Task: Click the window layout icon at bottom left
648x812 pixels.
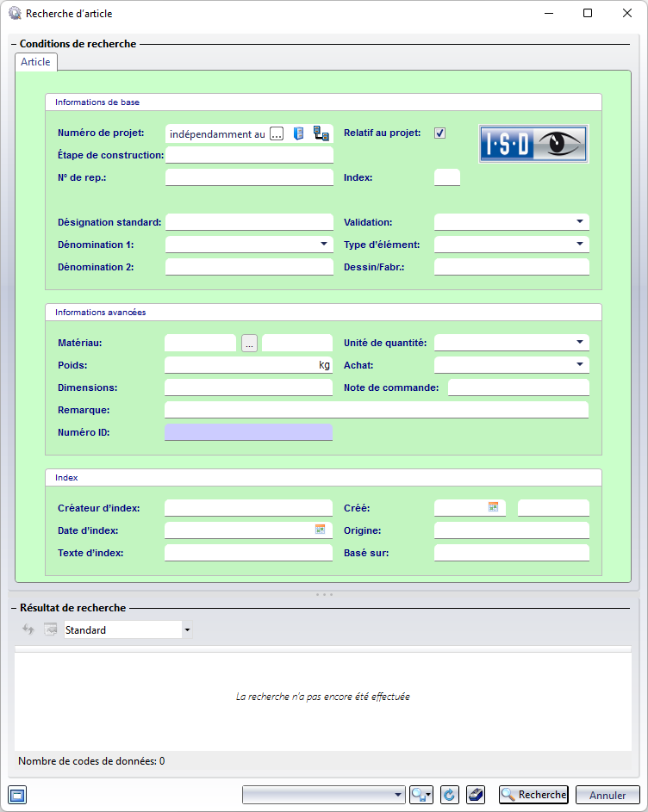Action: [x=17, y=795]
